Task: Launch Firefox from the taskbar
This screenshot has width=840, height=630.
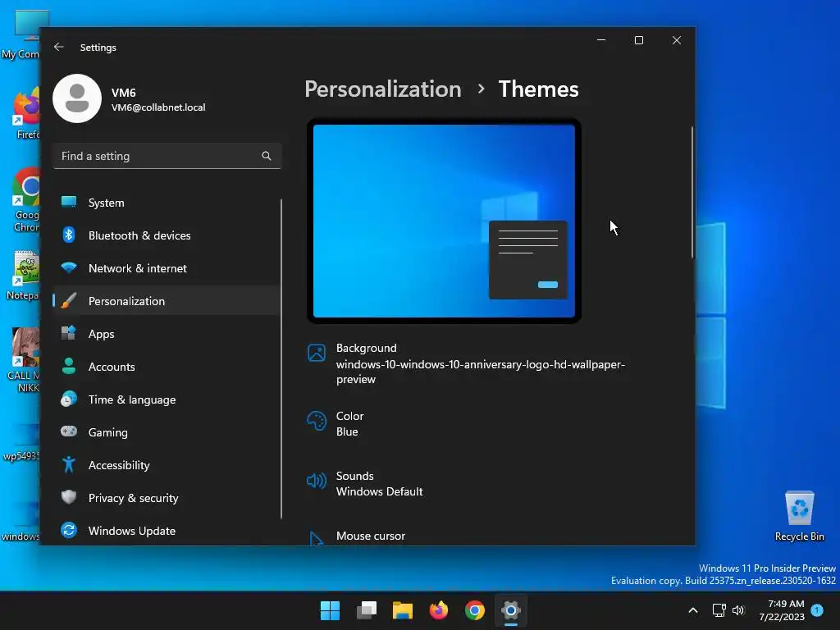Action: point(439,610)
